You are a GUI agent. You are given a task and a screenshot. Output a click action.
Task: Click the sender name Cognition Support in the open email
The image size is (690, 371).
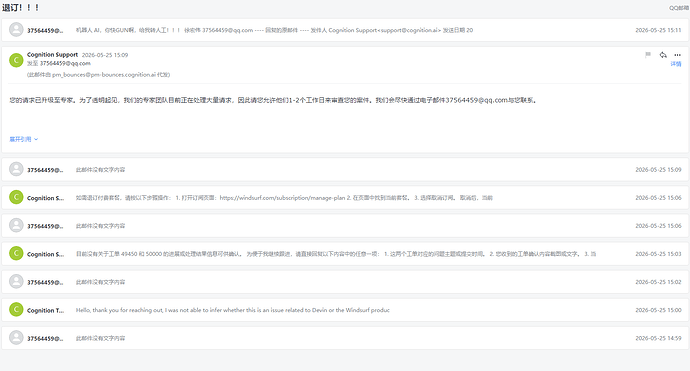[x=52, y=55]
